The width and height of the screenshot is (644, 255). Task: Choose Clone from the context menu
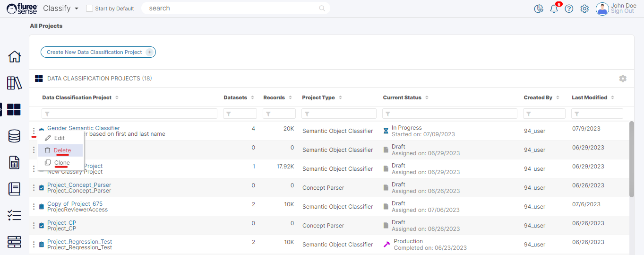(62, 163)
